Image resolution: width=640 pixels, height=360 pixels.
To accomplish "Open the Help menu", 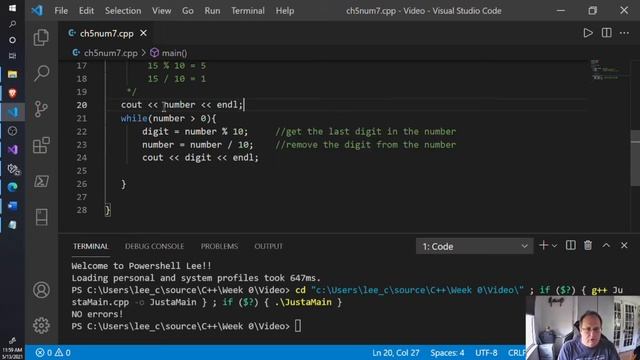I will click(x=284, y=11).
